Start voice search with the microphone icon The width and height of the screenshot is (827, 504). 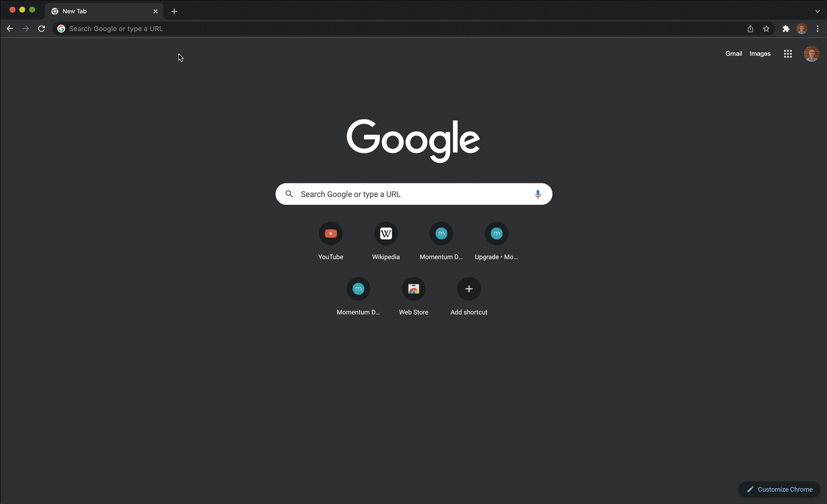[x=538, y=194]
